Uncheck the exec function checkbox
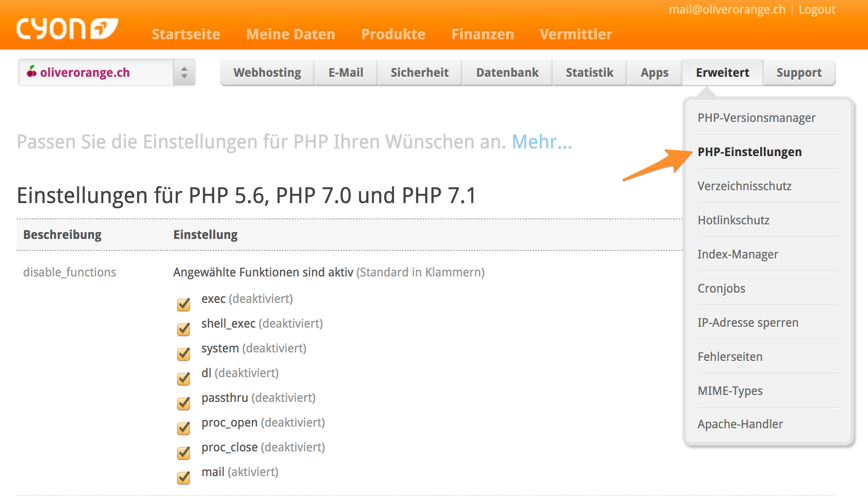 [x=184, y=304]
